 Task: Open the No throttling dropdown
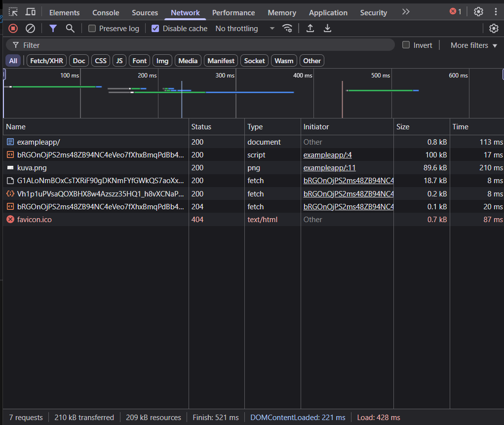pos(245,29)
